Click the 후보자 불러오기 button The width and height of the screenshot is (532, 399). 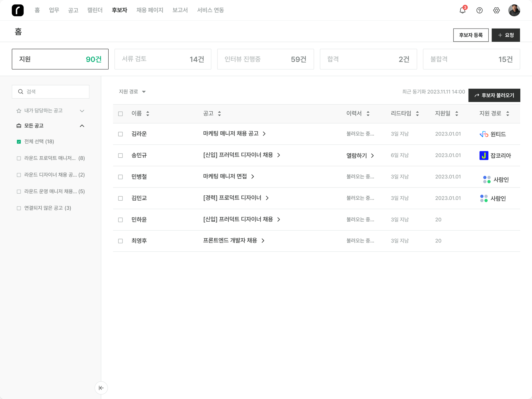(x=494, y=95)
